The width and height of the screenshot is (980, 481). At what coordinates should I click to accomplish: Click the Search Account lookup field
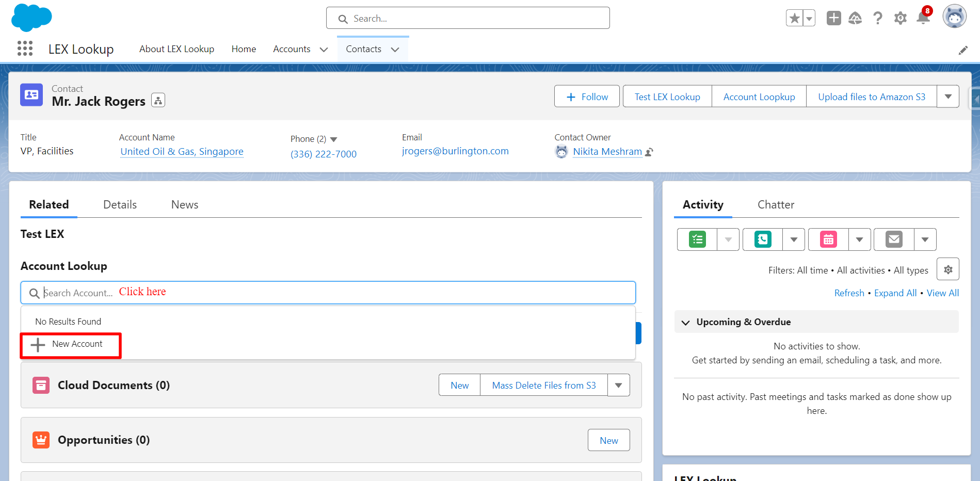click(328, 293)
